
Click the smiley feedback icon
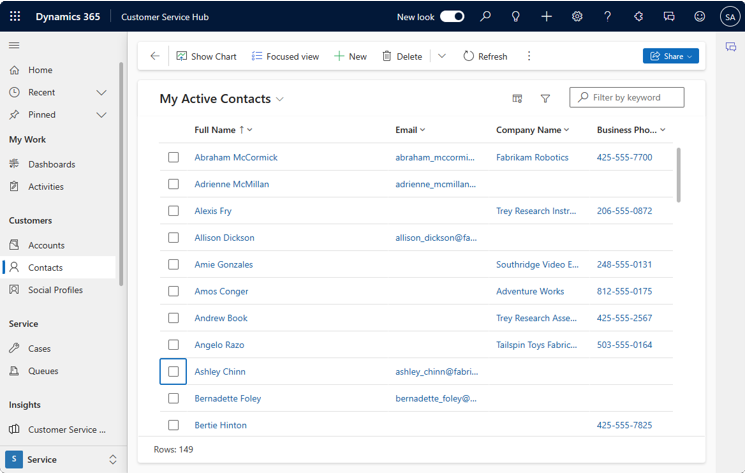(x=699, y=17)
